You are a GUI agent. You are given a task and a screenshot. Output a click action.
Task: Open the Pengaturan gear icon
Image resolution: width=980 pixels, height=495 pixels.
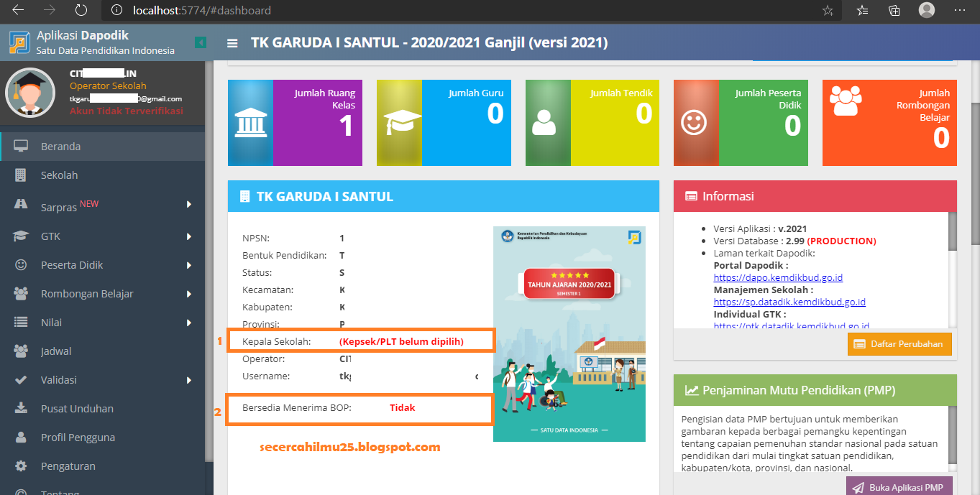pos(22,466)
